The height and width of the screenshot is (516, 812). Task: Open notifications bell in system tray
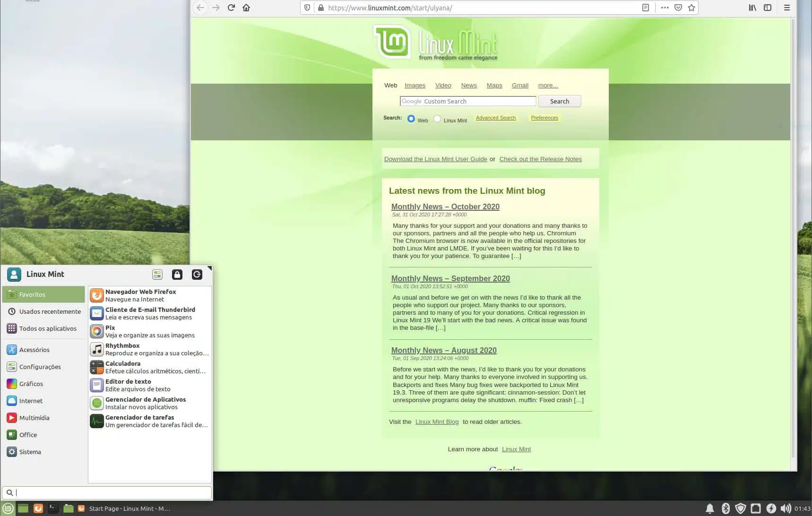click(x=710, y=508)
